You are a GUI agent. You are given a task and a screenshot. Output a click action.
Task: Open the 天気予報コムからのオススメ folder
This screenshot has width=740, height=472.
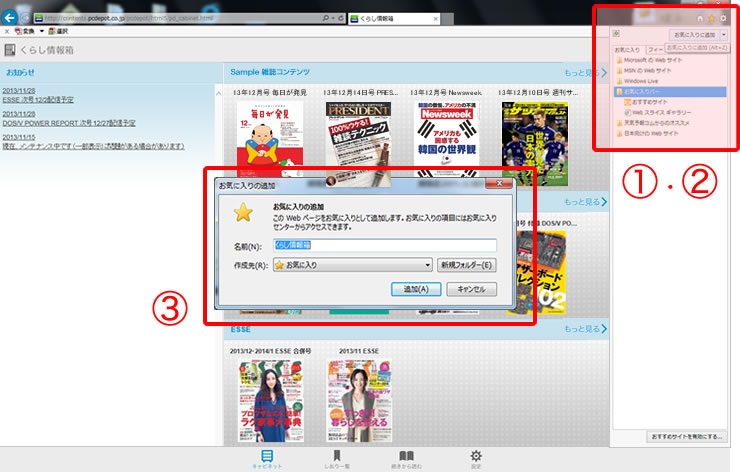pos(653,123)
